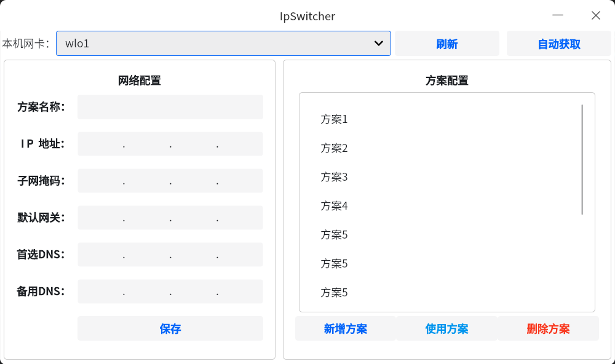Open the 本机网卡 dropdown showing wlo1

pos(223,44)
